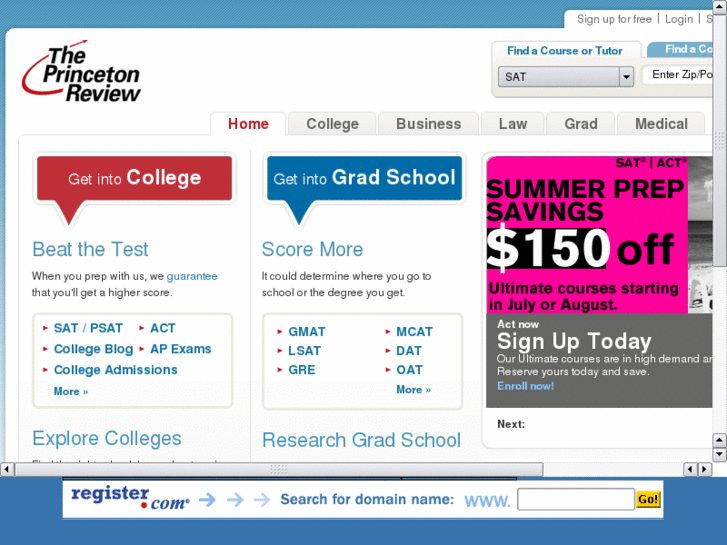
Task: Switch to Find a Course or Tutor tab
Action: (564, 51)
